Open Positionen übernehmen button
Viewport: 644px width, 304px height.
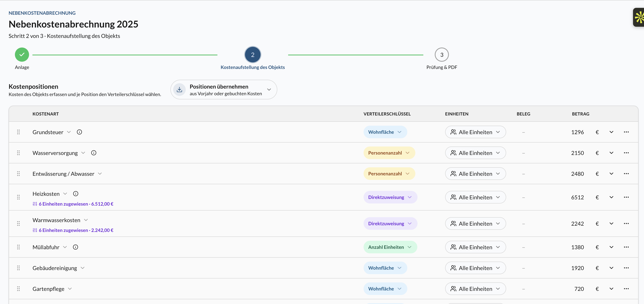(x=224, y=90)
